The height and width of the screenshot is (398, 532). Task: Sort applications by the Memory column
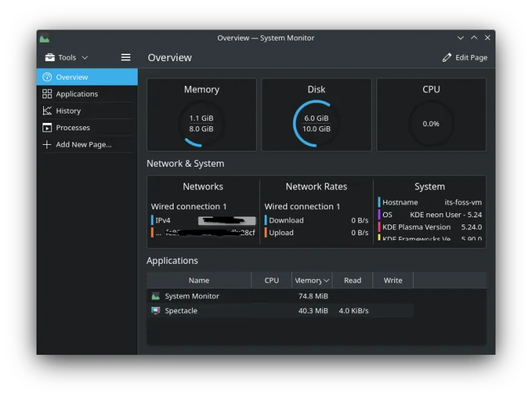[311, 280]
